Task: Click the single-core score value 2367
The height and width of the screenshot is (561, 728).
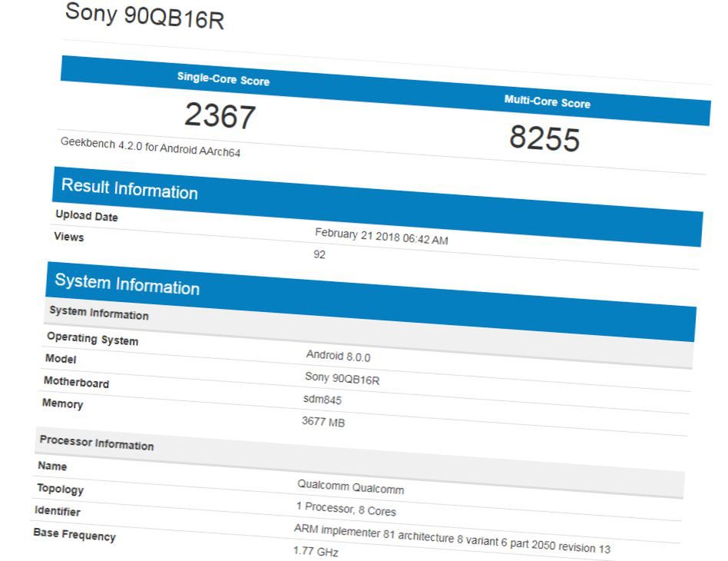Action: click(220, 115)
